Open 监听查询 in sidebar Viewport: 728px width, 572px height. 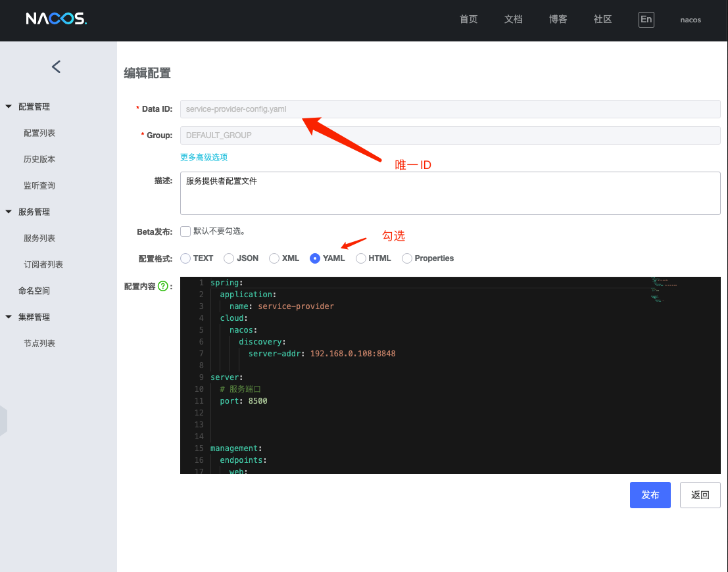coord(39,185)
